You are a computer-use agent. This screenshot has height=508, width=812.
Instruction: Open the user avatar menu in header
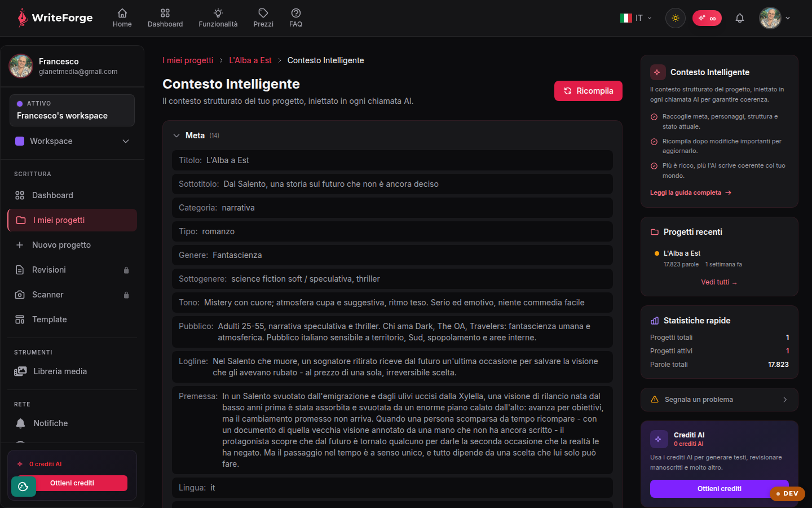pos(775,18)
